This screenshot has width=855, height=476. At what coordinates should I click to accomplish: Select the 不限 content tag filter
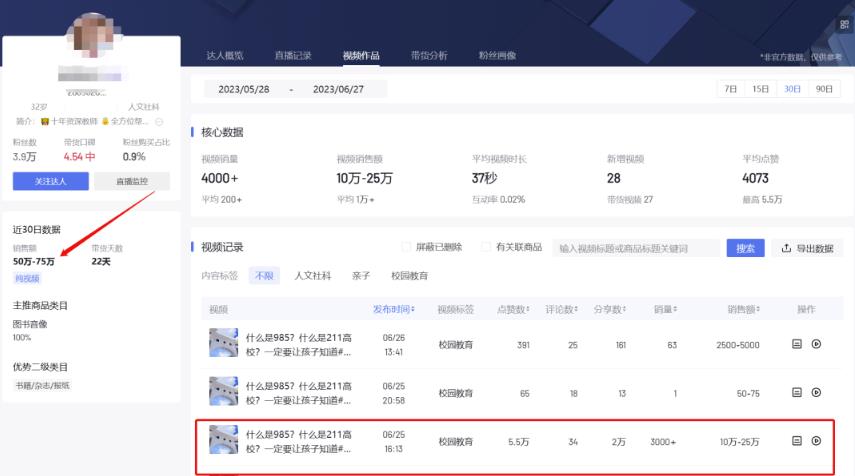click(x=266, y=275)
